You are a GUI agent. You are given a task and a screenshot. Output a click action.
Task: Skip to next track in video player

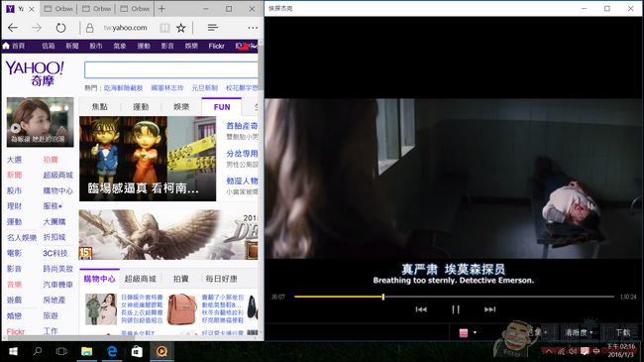[x=490, y=309]
